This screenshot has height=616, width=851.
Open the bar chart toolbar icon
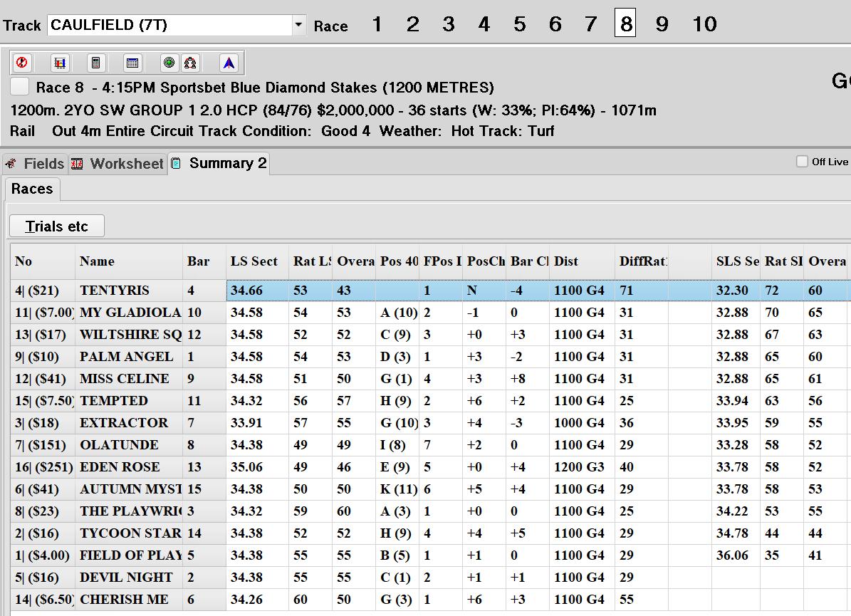pos(60,63)
